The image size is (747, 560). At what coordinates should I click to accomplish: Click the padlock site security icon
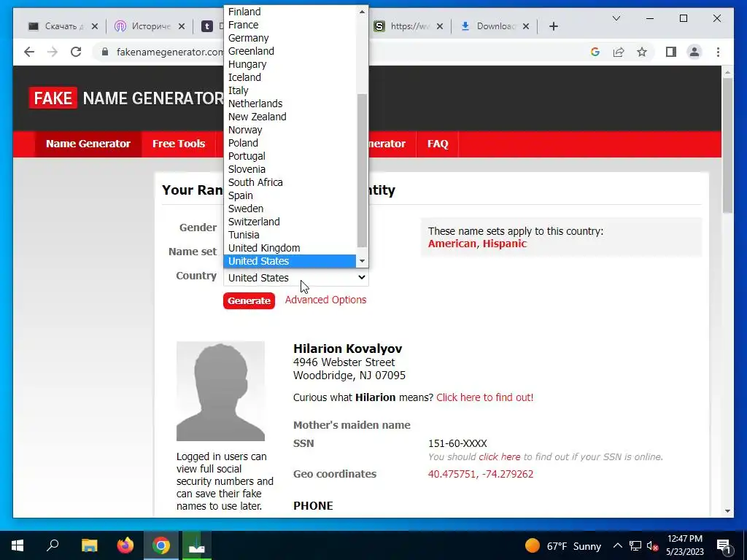tap(105, 52)
